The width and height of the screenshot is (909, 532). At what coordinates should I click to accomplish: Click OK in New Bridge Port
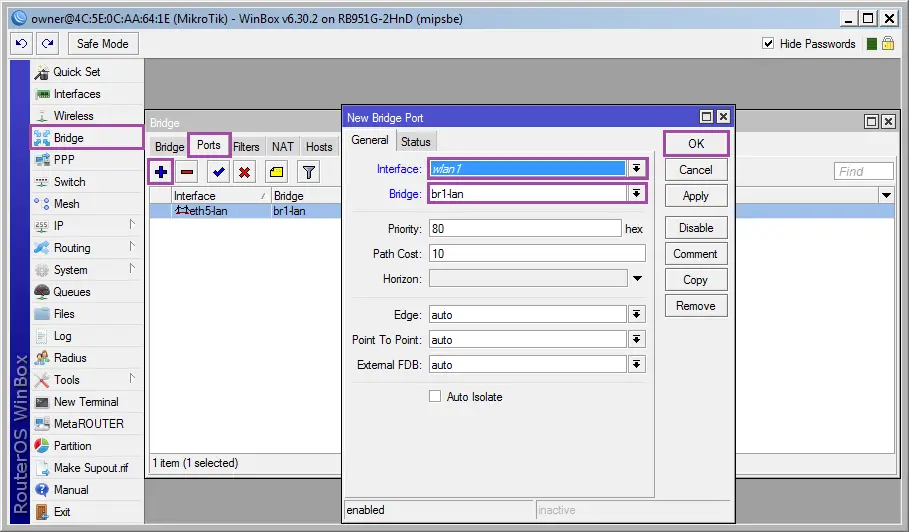[696, 144]
